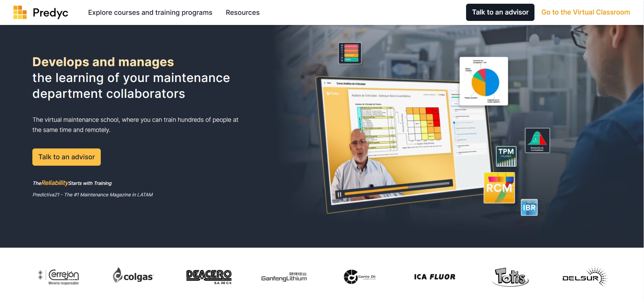The image size is (644, 303).
Task: Click the maintenance management stages icon
Action: coord(350,53)
